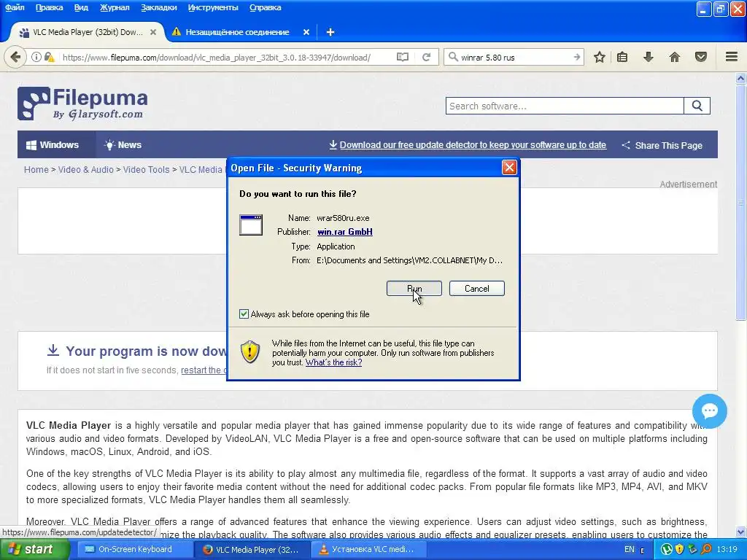The height and width of the screenshot is (560, 747).
Task: Open the Справка menu
Action: tap(265, 7)
